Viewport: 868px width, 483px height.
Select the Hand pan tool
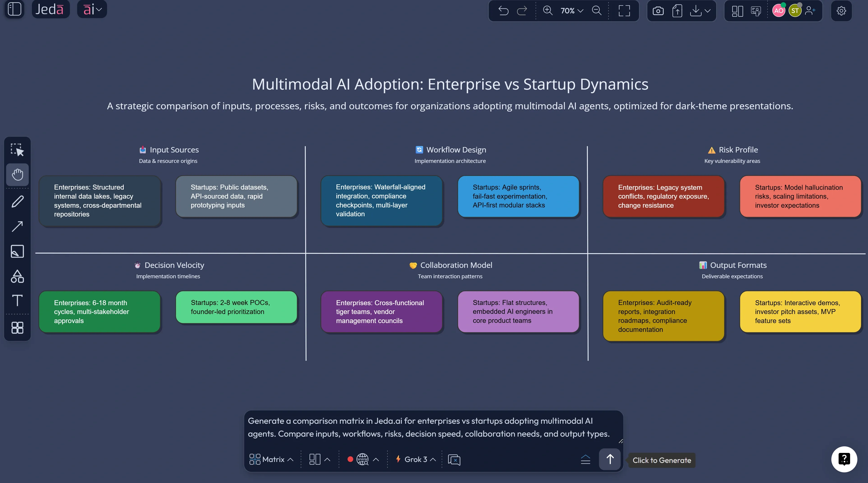click(x=17, y=174)
